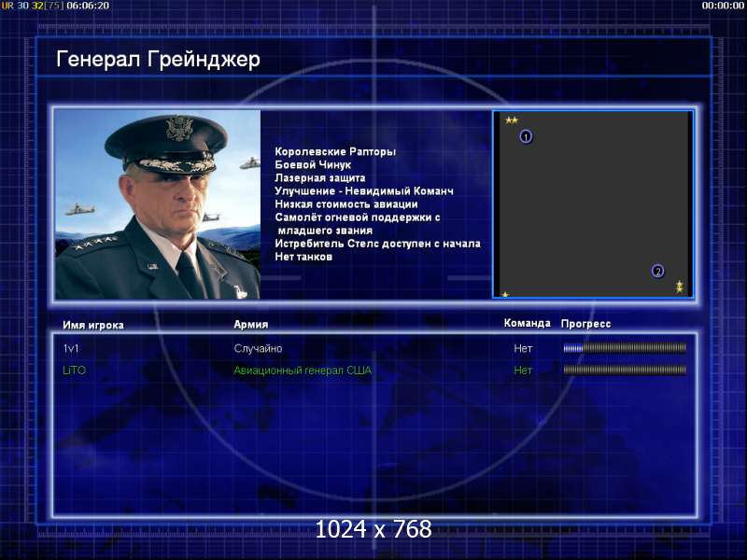Click the loading progress bar for player 1v1
Screen dimensions: 747x560
coord(625,348)
